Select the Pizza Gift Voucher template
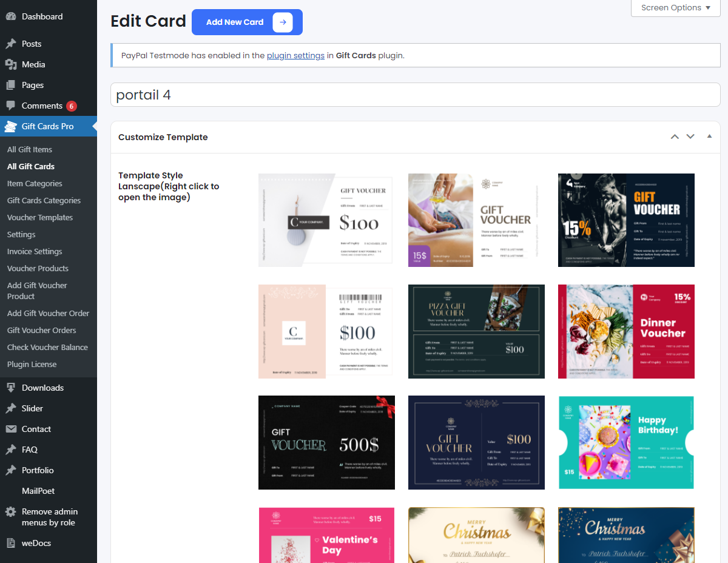Viewport: 728px width, 563px height. pos(476,331)
